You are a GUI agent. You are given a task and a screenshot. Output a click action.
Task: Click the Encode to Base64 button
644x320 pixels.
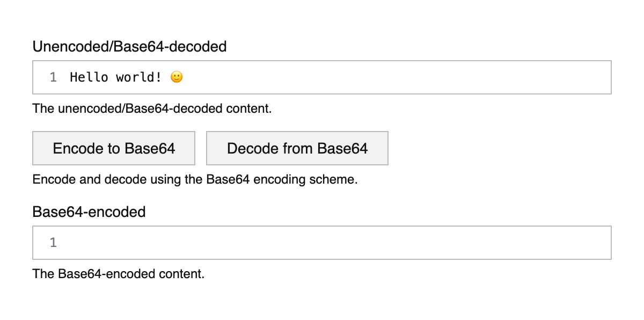tap(113, 148)
